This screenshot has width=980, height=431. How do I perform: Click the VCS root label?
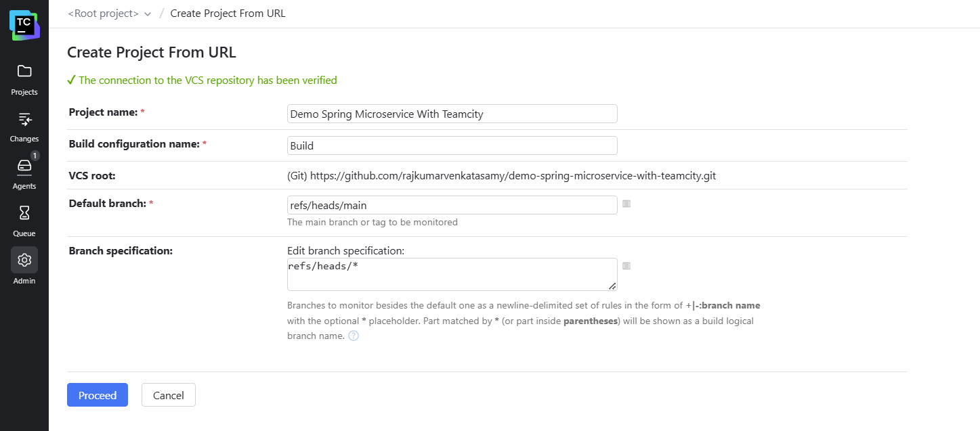(92, 175)
